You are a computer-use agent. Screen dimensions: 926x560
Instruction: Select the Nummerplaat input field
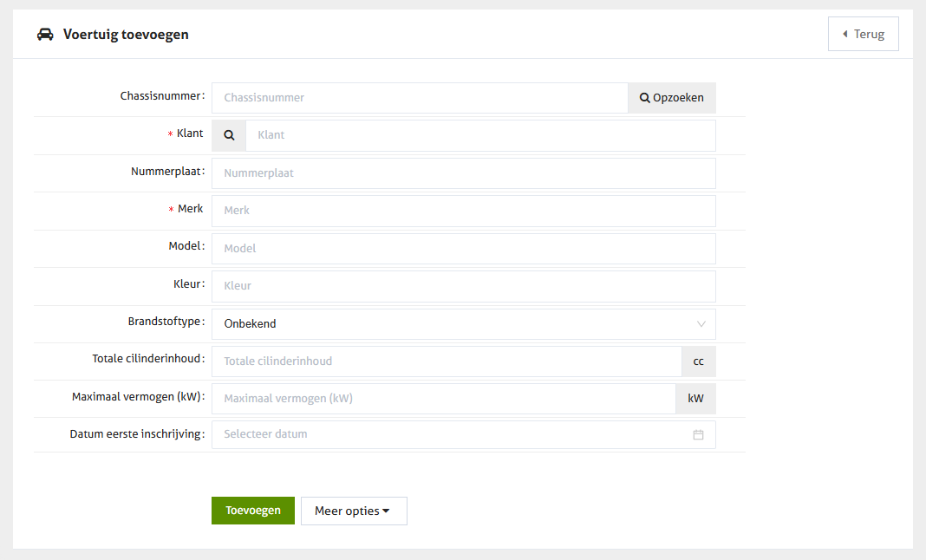coord(463,173)
